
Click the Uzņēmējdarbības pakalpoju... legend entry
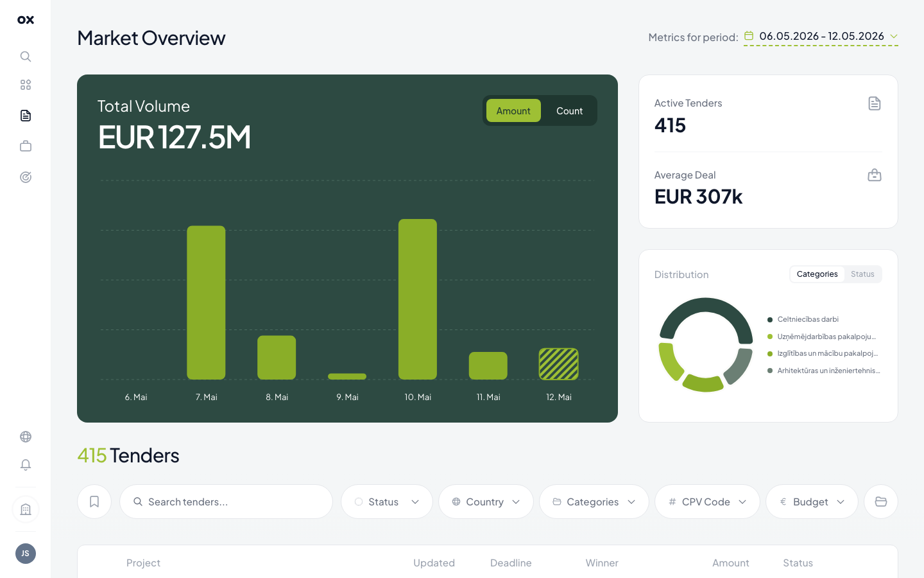[821, 337]
